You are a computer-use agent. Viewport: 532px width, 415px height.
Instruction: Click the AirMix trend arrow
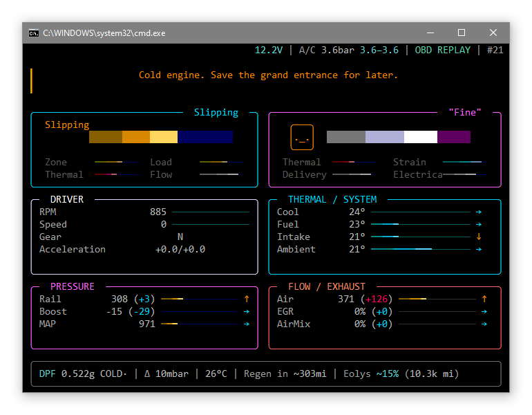click(484, 324)
